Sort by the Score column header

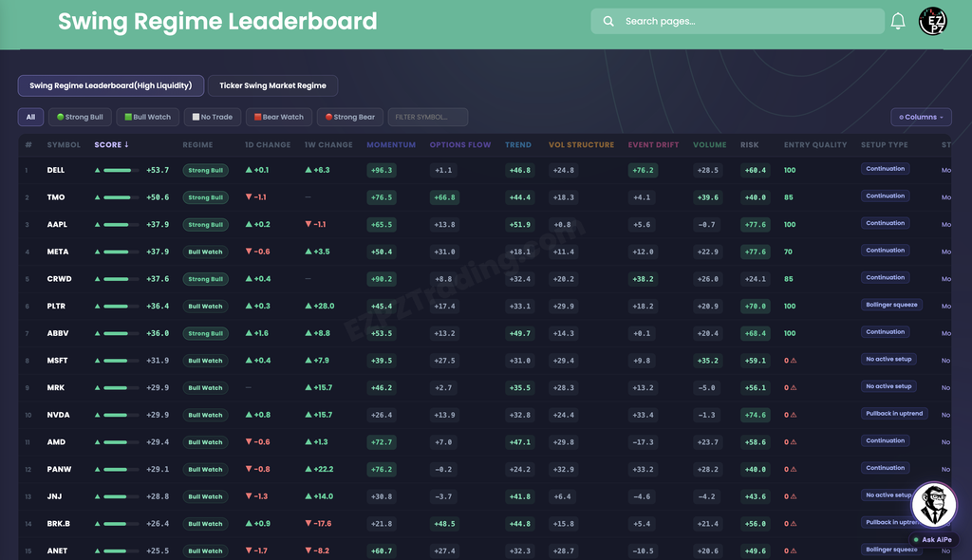(112, 144)
